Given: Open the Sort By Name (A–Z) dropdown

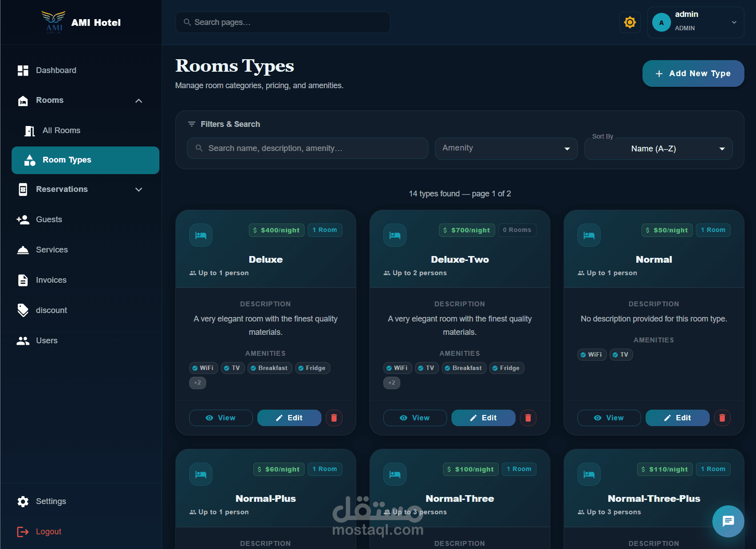Looking at the screenshot, I should click(x=658, y=148).
